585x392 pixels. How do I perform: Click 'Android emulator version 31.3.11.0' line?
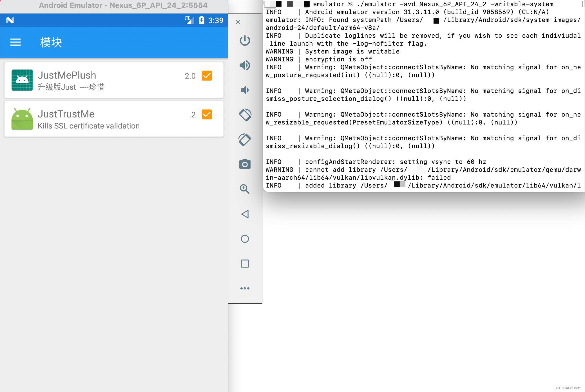408,12
